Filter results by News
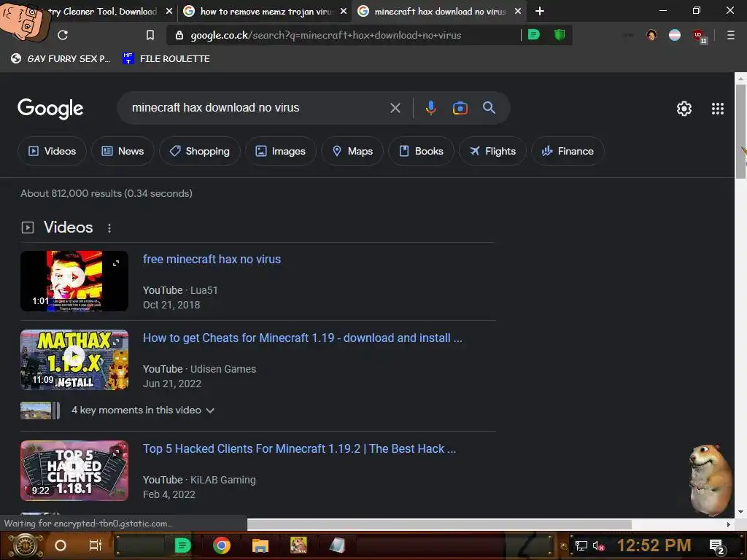 pos(123,151)
